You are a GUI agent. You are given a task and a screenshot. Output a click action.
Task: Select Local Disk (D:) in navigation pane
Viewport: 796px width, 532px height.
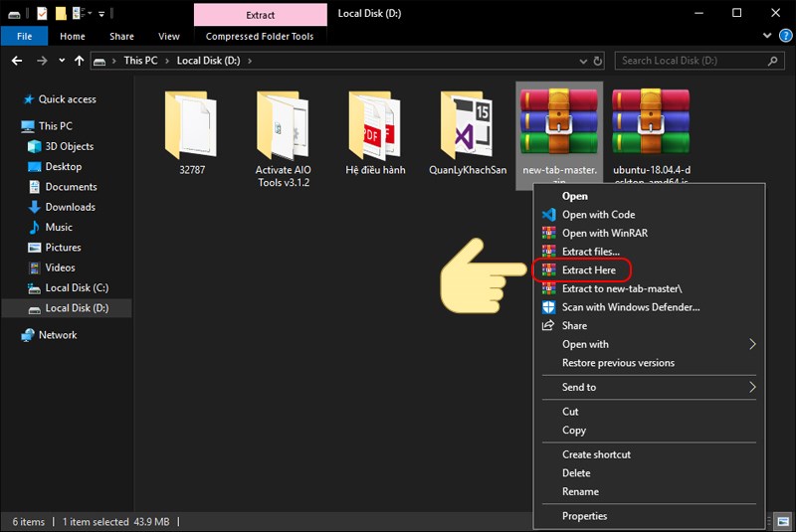(x=67, y=308)
